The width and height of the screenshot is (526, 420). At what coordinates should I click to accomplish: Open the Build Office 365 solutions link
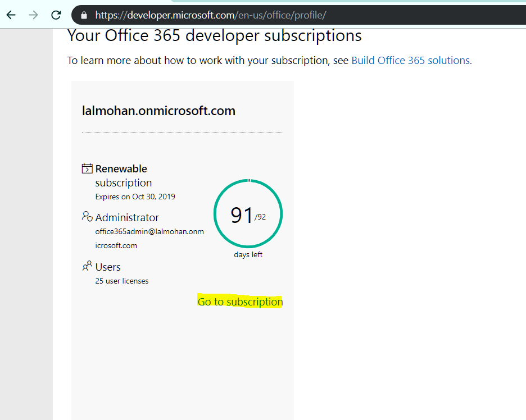(x=411, y=61)
